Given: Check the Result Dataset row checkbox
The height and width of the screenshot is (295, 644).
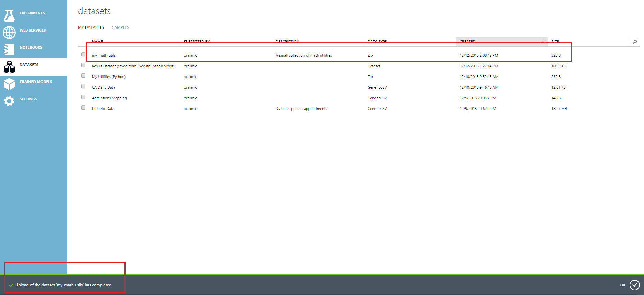Looking at the screenshot, I should (83, 65).
